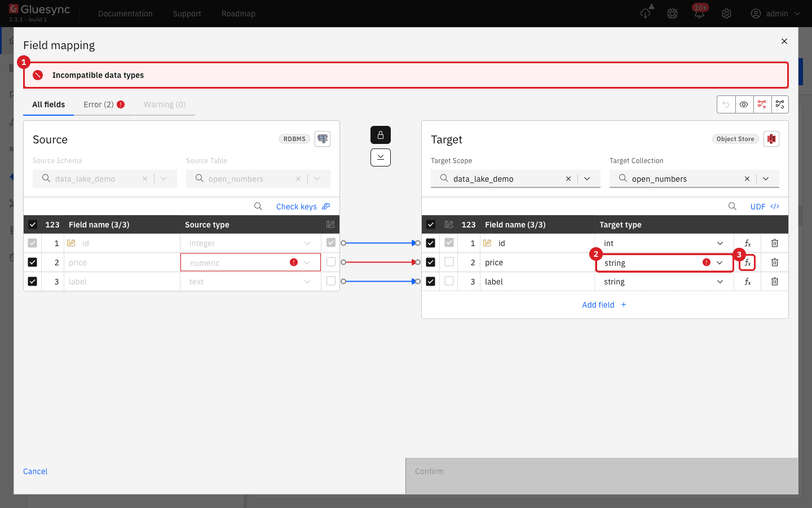Open the search icon in the Source panel

258,207
